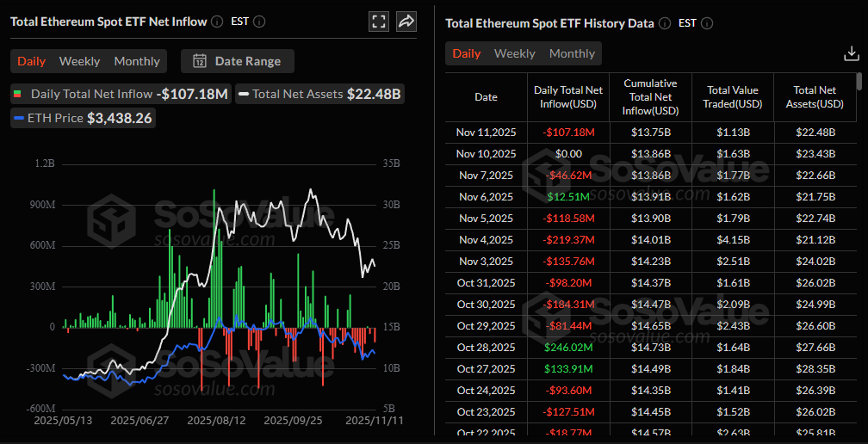The width and height of the screenshot is (868, 444).
Task: Click the share arrow icon
Action: [406, 22]
